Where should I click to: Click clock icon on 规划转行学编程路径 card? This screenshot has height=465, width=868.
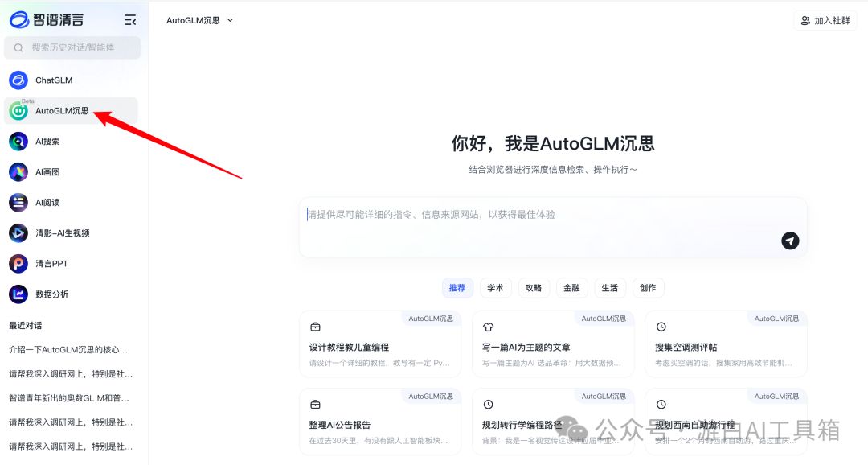pyautogui.click(x=489, y=405)
